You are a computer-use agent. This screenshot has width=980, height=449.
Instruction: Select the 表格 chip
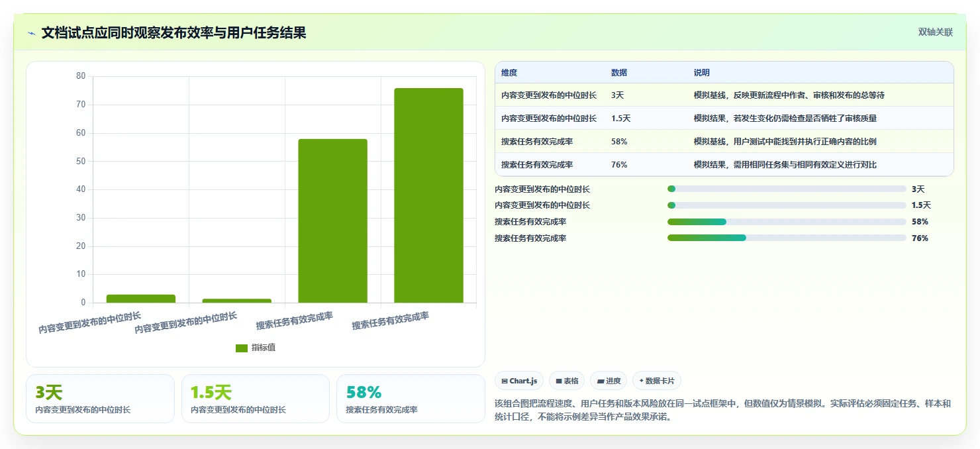pyautogui.click(x=567, y=381)
